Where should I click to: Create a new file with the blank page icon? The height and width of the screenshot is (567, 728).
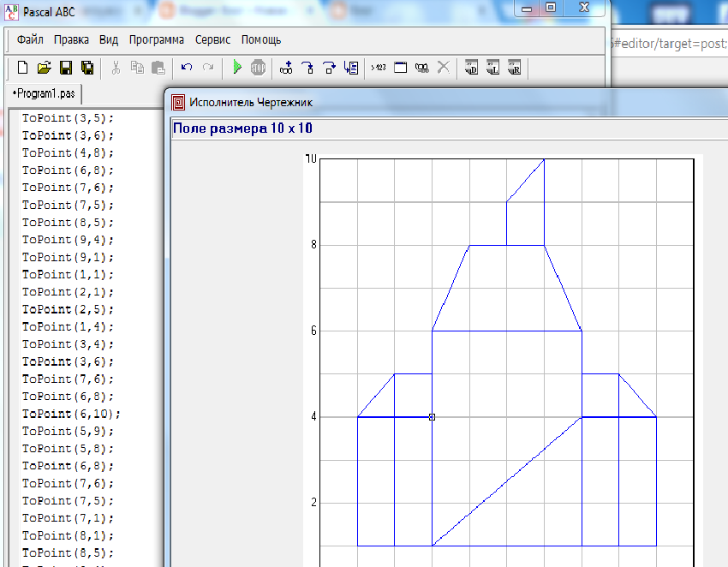[x=23, y=68]
